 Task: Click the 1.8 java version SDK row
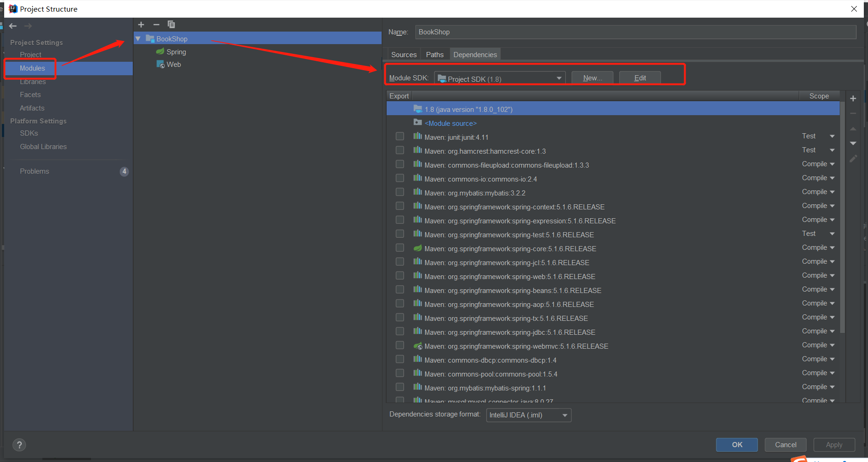click(x=613, y=109)
